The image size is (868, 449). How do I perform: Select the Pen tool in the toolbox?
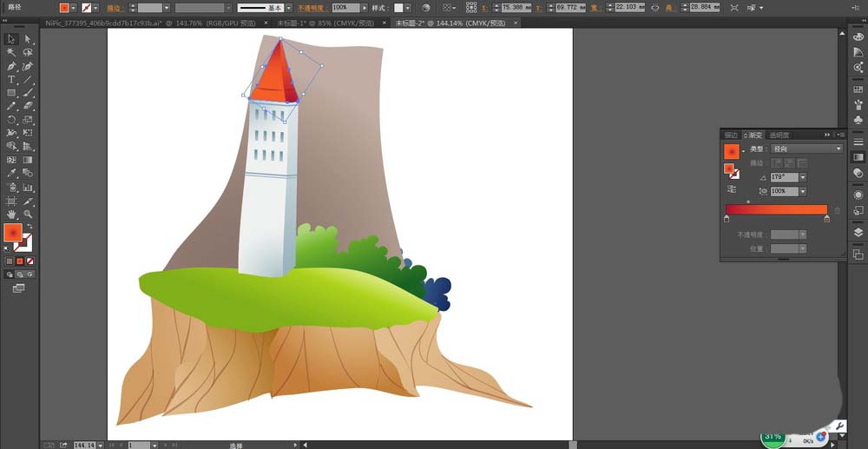[x=11, y=66]
